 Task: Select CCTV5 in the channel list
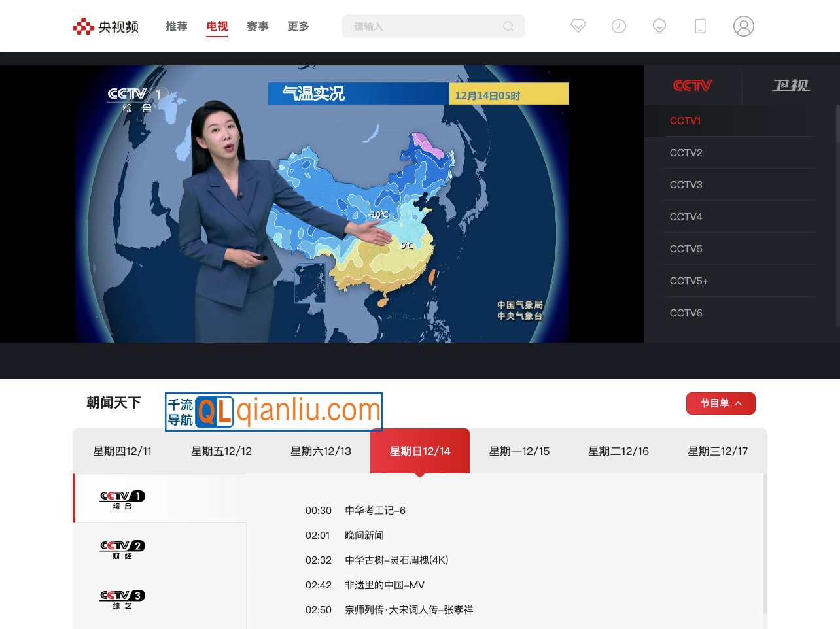(x=686, y=248)
